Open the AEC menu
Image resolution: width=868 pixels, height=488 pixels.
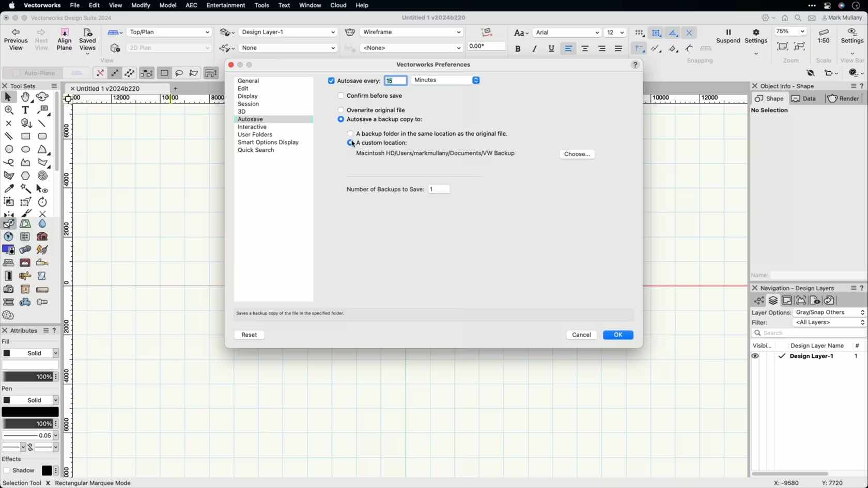(x=191, y=5)
